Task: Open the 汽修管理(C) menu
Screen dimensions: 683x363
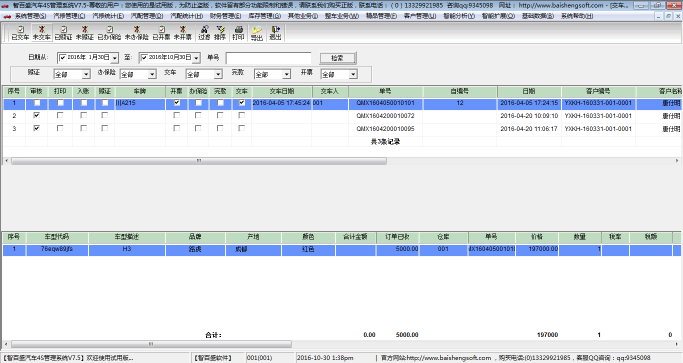Action: pos(69,16)
